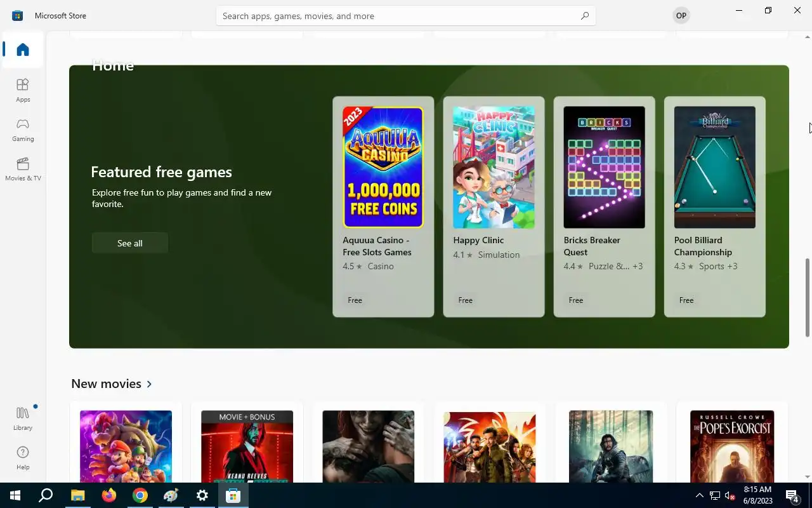Open the Help page

(x=23, y=458)
